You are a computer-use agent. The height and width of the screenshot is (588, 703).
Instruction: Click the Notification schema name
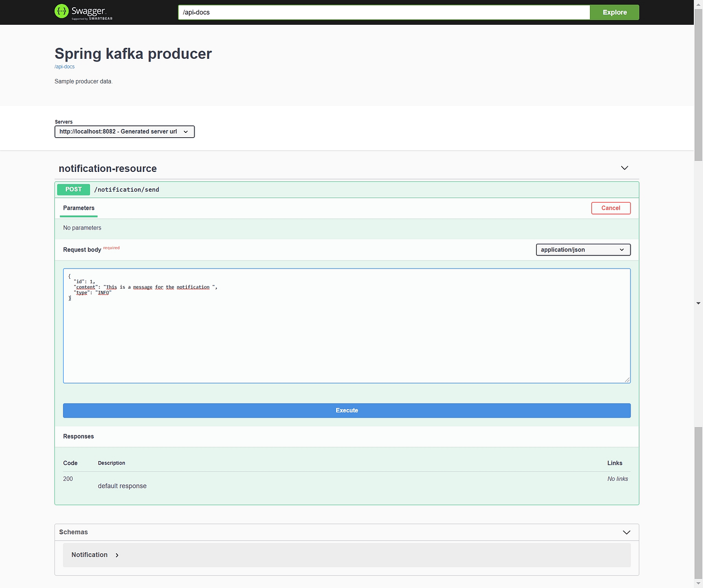(90, 555)
